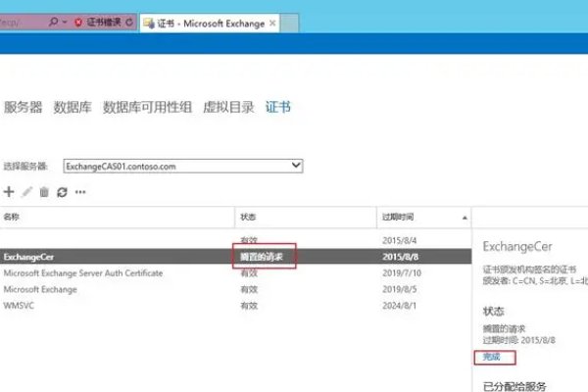The image size is (588, 392).
Task: Click the browser search magnifier icon
Action: click(54, 23)
